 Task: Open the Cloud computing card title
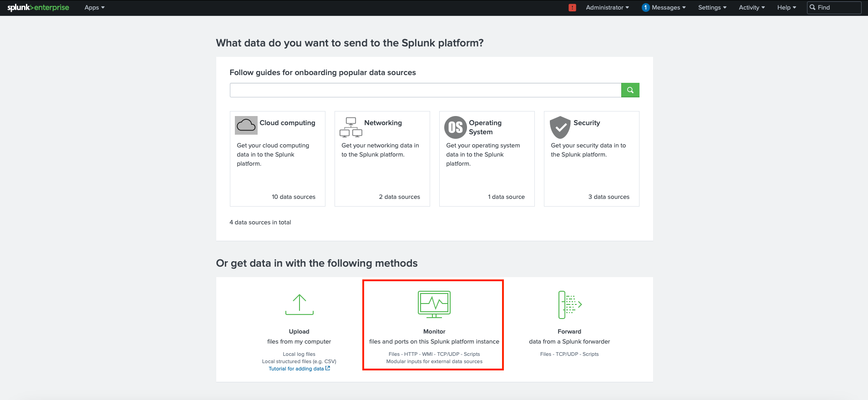click(x=287, y=123)
